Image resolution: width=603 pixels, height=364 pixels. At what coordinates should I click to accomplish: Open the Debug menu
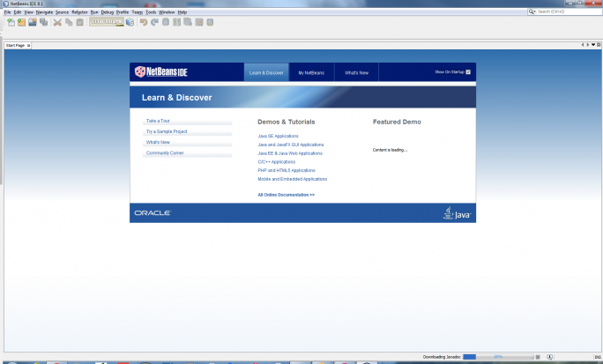pos(108,12)
